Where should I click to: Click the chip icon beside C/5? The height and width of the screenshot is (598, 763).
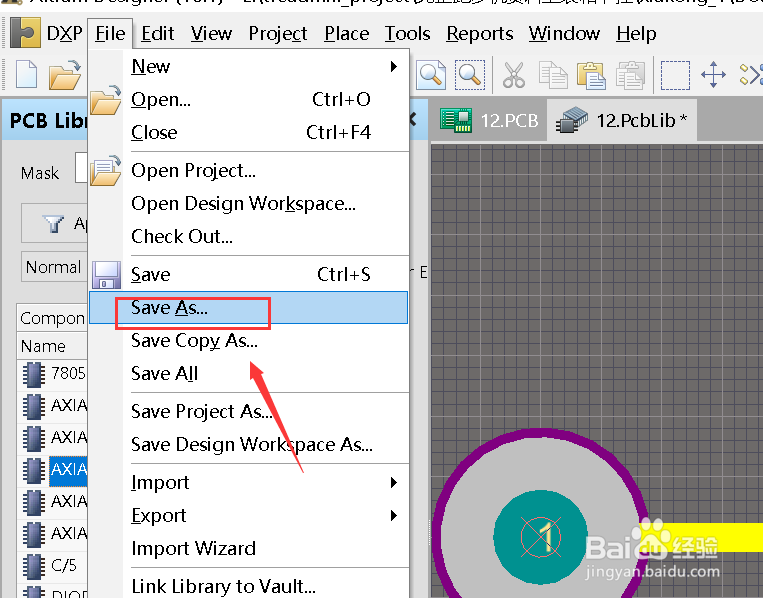coord(33,566)
